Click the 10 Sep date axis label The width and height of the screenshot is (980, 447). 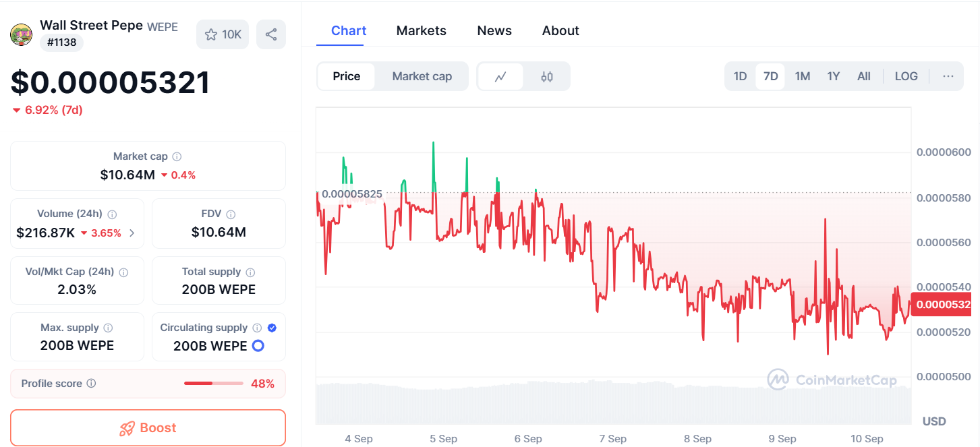[867, 439]
